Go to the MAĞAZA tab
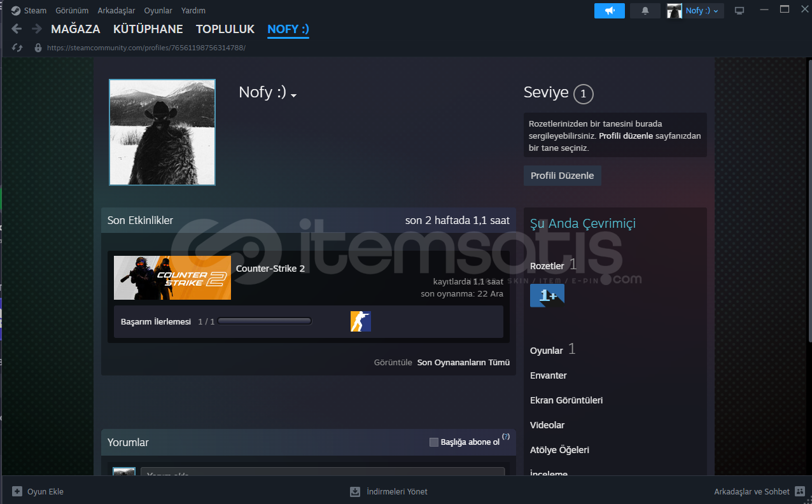This screenshot has width=812, height=504. pos(76,29)
